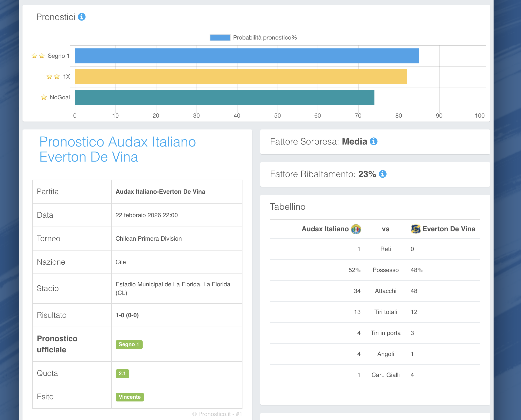Click the Vincente result badge
The height and width of the screenshot is (420, 521).
130,397
